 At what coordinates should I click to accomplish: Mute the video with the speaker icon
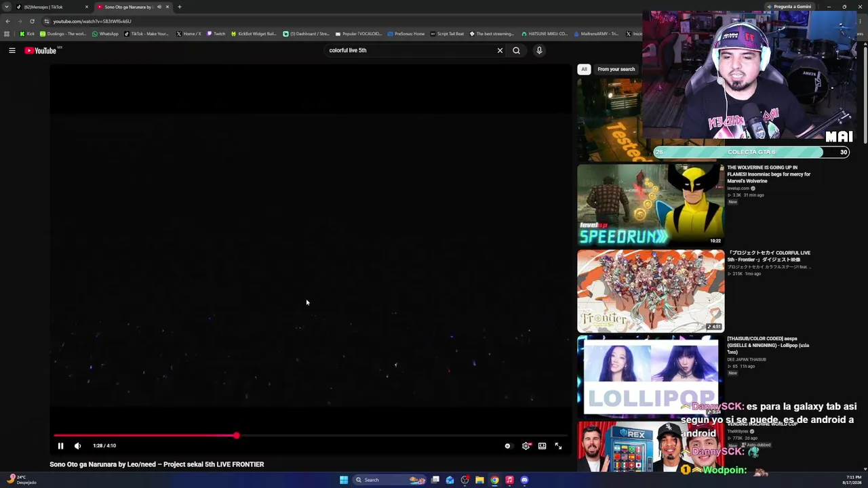click(x=77, y=446)
